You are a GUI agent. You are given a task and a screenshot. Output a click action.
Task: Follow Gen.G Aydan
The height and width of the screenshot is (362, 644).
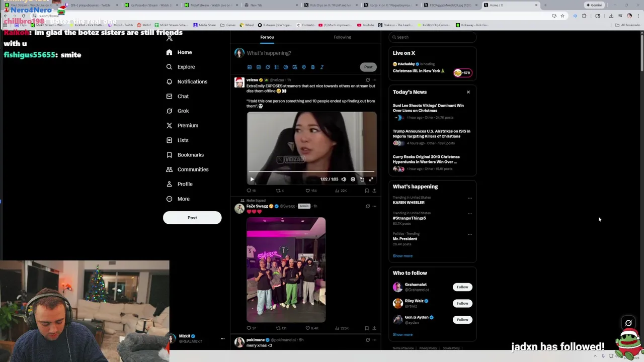(462, 320)
